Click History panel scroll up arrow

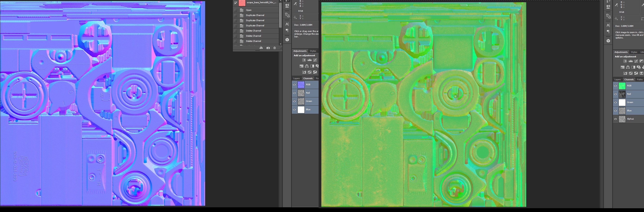(x=281, y=1)
